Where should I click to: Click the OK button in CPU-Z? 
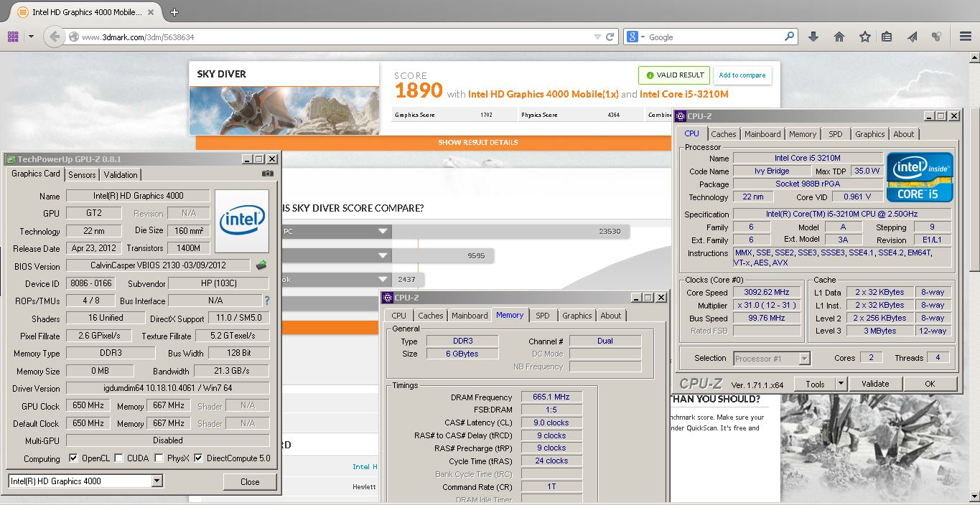click(x=930, y=384)
